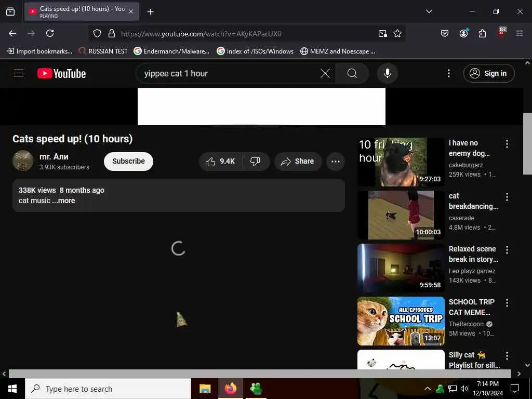Open i have no enemy dog thumbnail
532x399 pixels.
pos(401,162)
